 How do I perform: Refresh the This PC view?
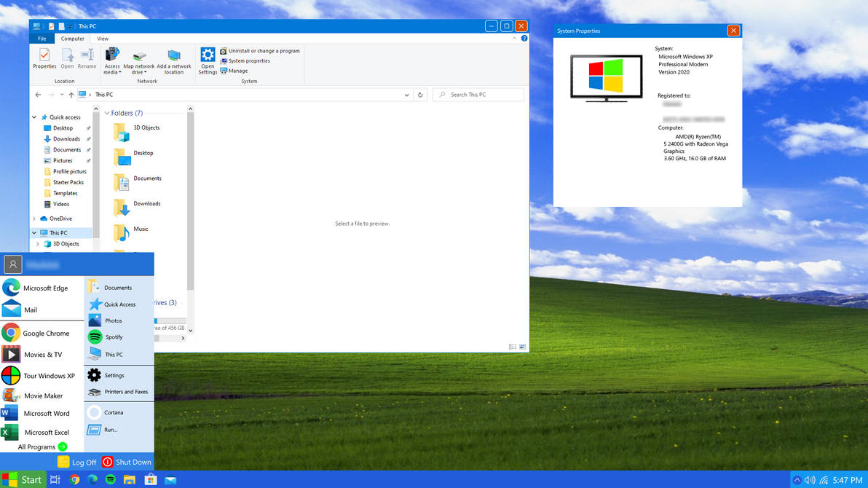[x=420, y=95]
